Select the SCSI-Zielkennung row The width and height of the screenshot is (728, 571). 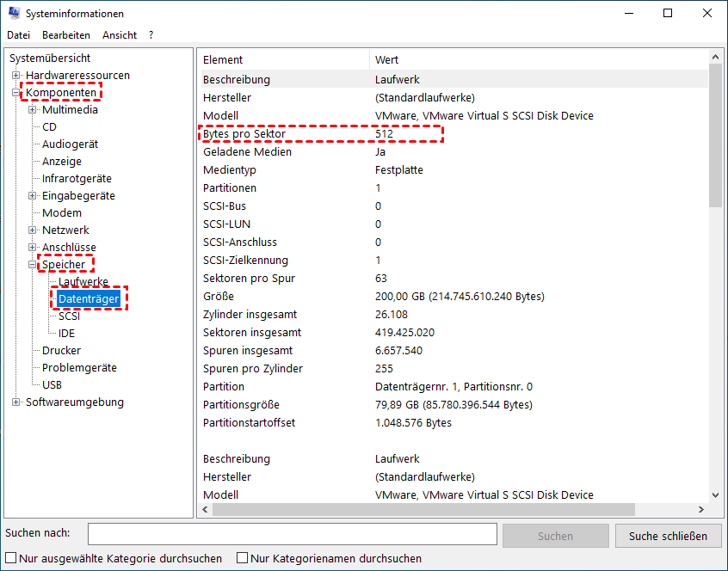(454, 261)
